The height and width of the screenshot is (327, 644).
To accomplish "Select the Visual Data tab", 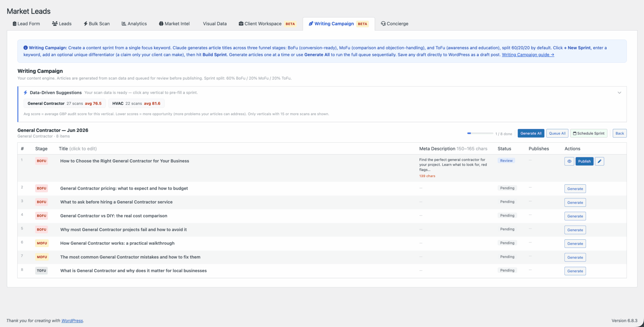I will [215, 24].
